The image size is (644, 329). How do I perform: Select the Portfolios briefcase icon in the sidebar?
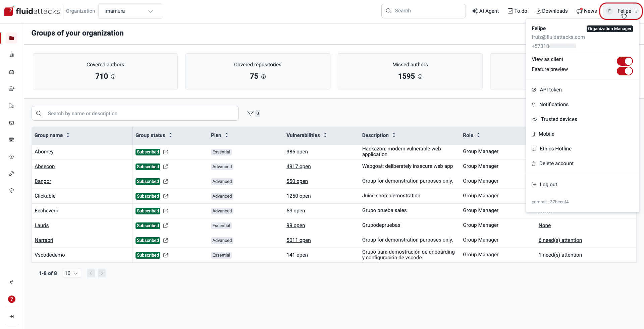12,72
